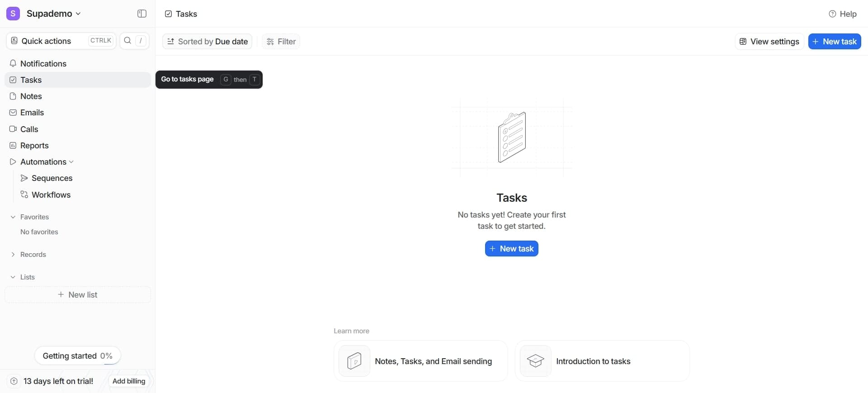Viewport: 868px width, 393px height.
Task: Open Calls in the sidebar
Action: (78, 129)
